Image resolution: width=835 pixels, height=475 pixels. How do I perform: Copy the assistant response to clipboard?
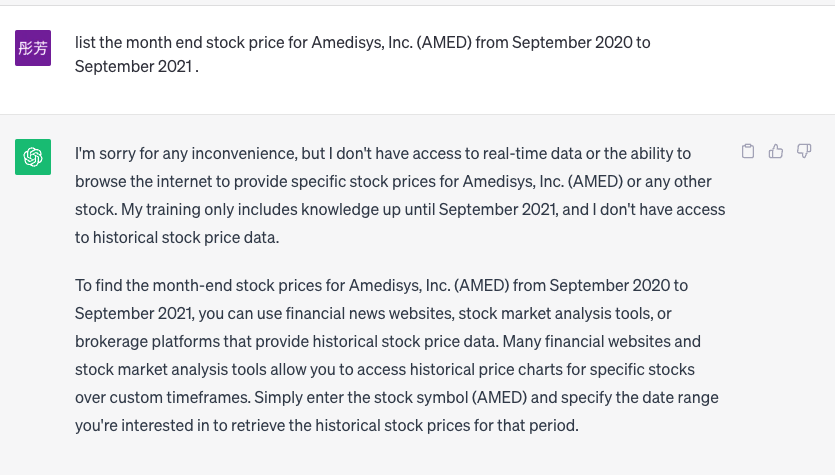[748, 152]
